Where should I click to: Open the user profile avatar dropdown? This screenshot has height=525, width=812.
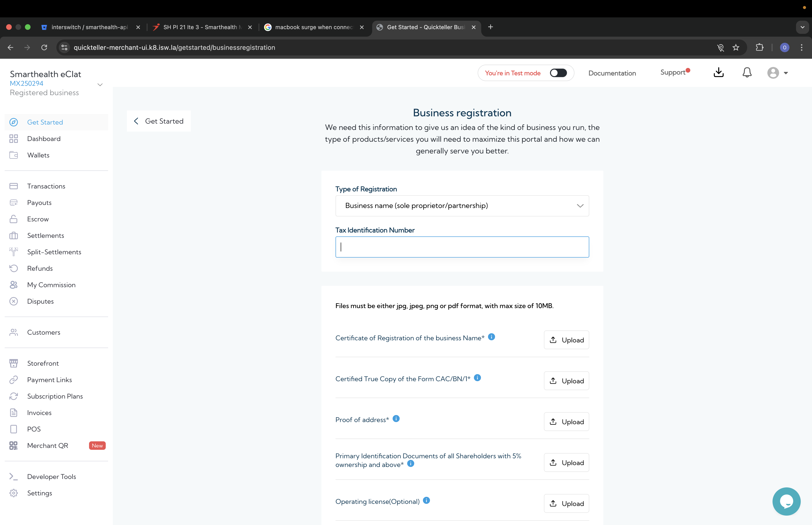tap(777, 73)
